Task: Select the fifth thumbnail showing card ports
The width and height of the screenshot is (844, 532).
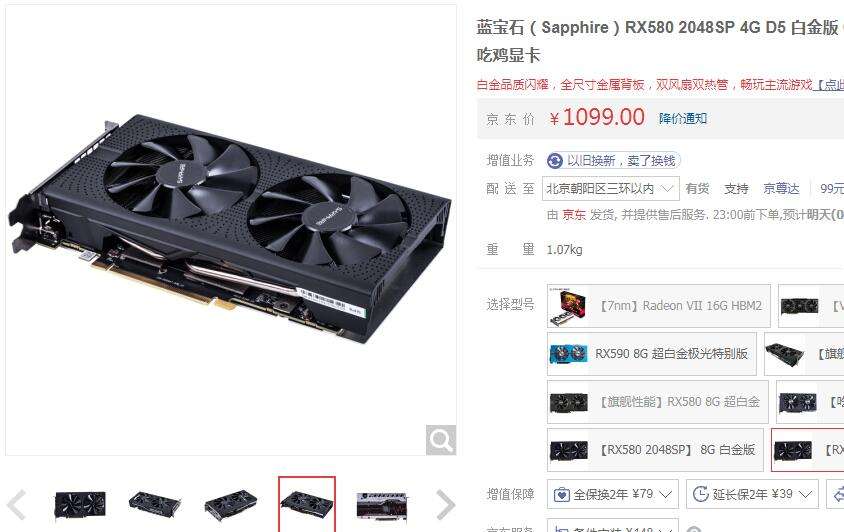Action: 383,505
